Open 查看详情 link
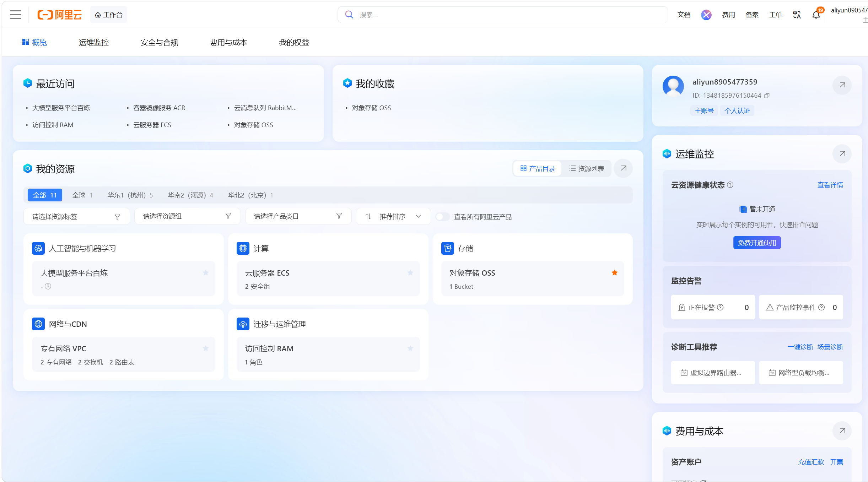This screenshot has width=868, height=482. pyautogui.click(x=830, y=185)
